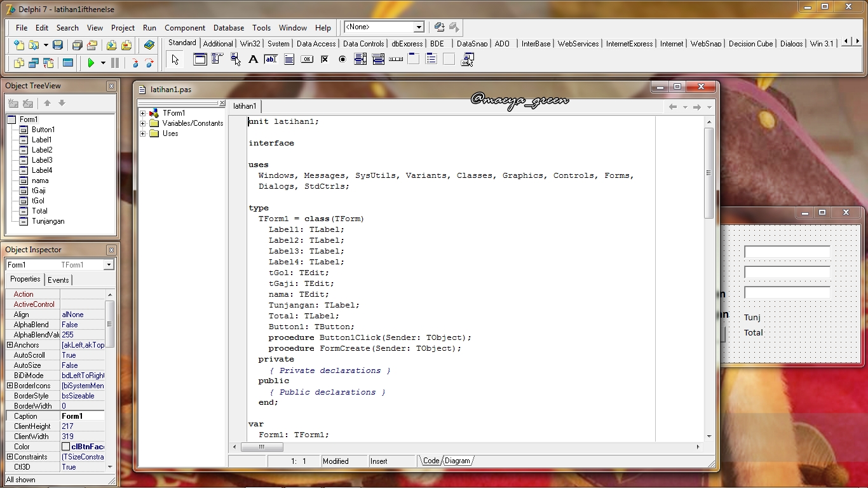Image resolution: width=868 pixels, height=488 pixels.
Task: Select the Label component icon
Action: click(253, 59)
